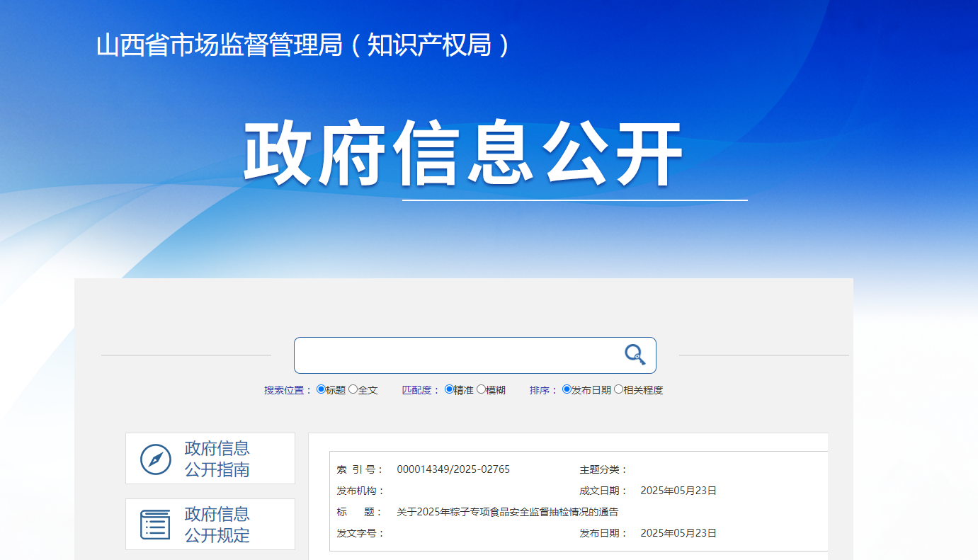Click the 山西省市场监督管理局（知识产权局） header title

[x=302, y=45]
